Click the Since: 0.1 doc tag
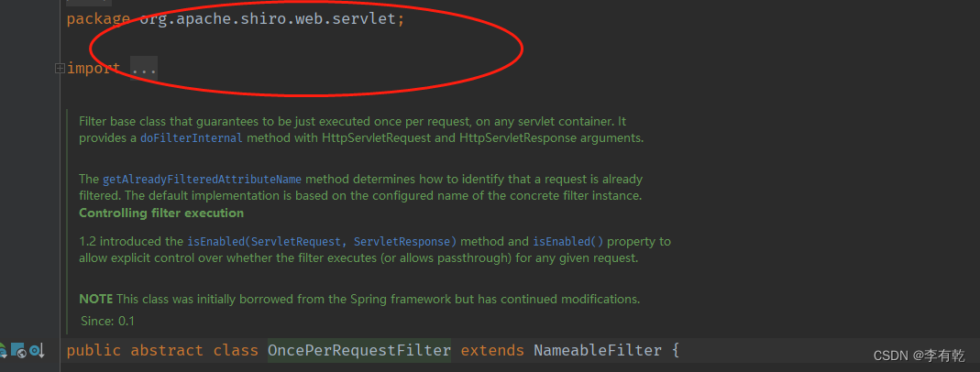This screenshot has height=372, width=980. (107, 322)
